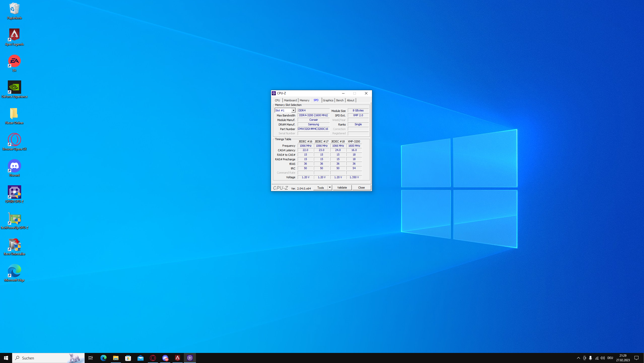Viewport: 644px width, 363px height.
Task: Open the Revo Uninstaller desktop shortcut
Action: click(14, 245)
